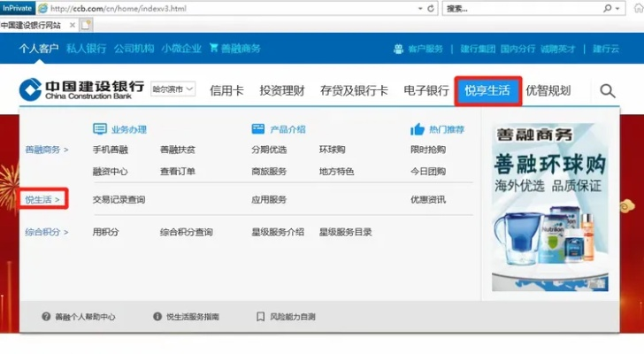
Task: Click the 融资中心 link
Action: (x=111, y=172)
